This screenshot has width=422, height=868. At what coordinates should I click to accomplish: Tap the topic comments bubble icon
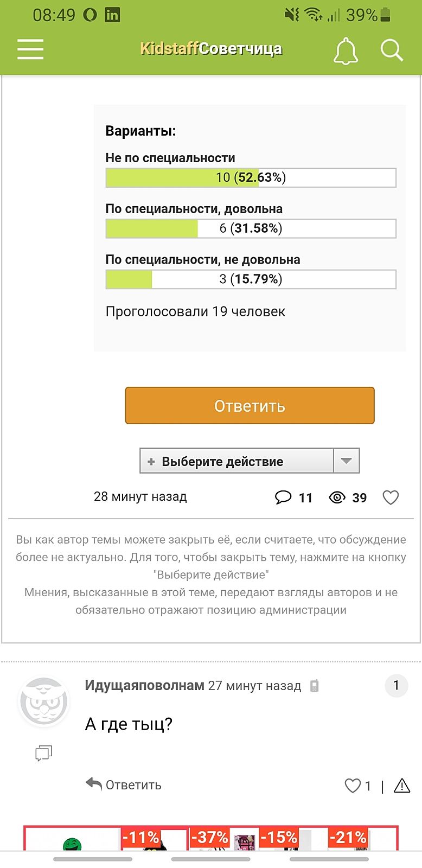pos(283,497)
